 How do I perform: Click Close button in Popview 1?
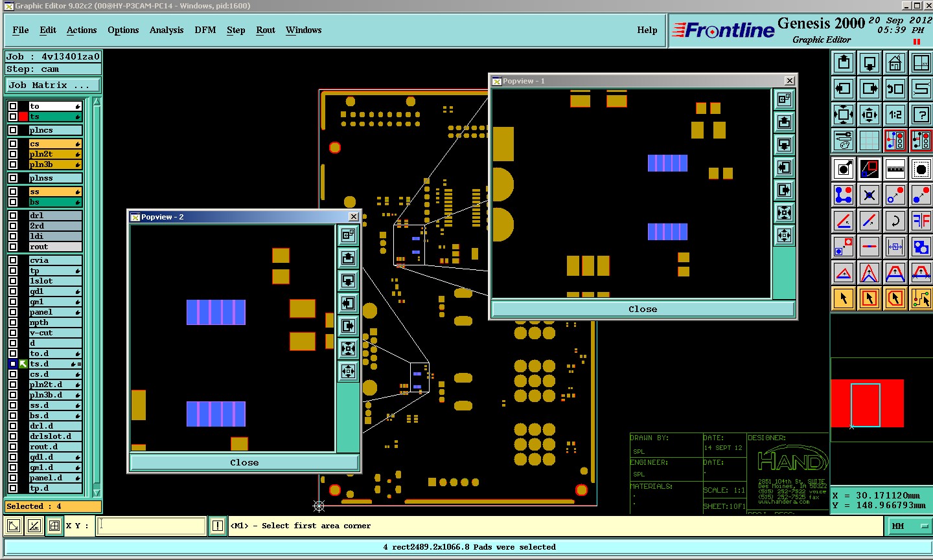pyautogui.click(x=643, y=309)
